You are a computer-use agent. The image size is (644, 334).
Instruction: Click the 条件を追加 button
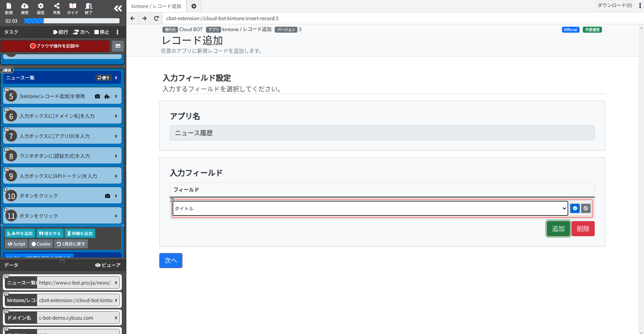click(x=20, y=233)
